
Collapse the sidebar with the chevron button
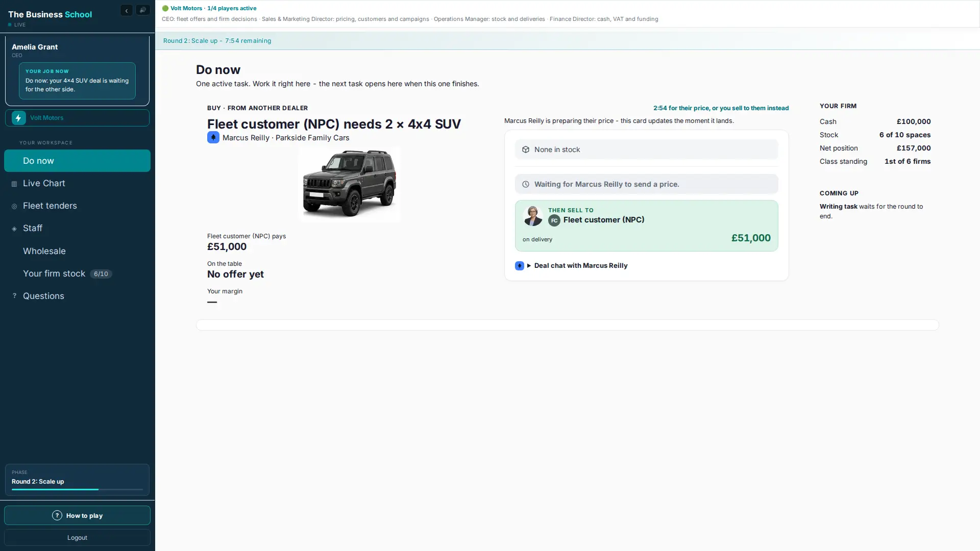(127, 10)
